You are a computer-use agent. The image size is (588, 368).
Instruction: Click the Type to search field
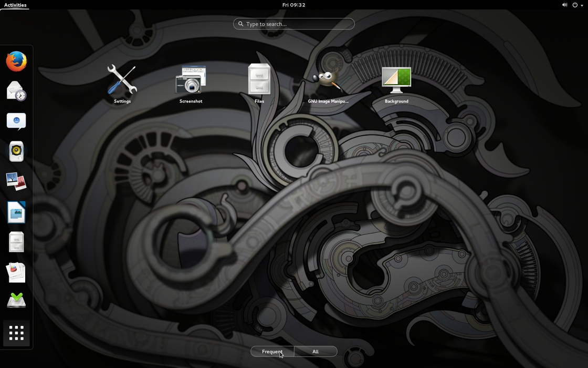[294, 24]
